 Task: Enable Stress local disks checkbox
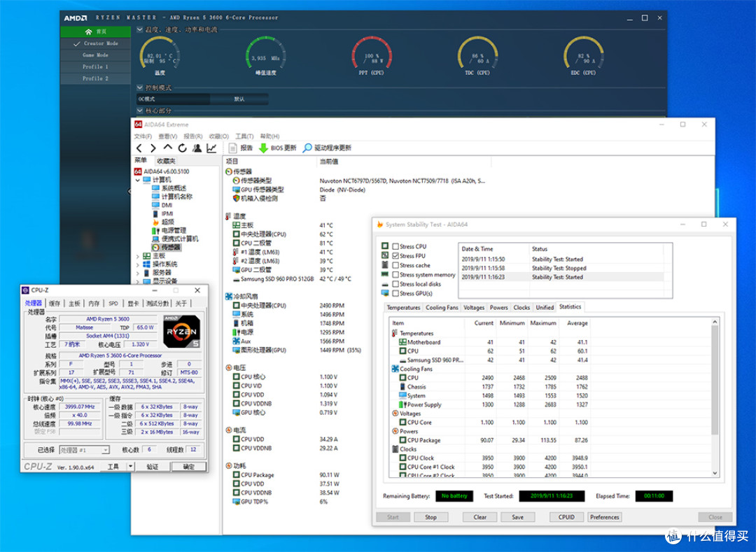tap(395, 284)
